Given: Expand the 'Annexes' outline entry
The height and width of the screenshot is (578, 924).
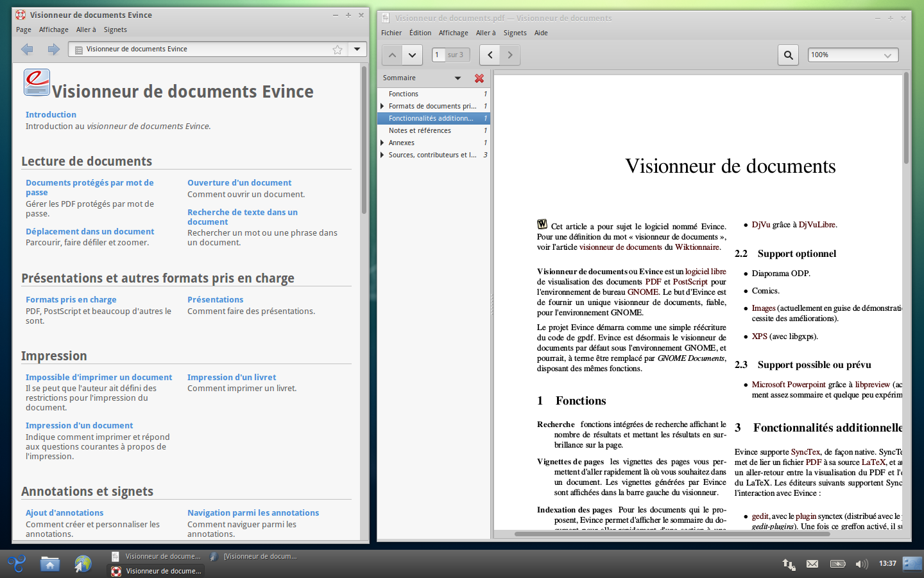Looking at the screenshot, I should tap(382, 143).
